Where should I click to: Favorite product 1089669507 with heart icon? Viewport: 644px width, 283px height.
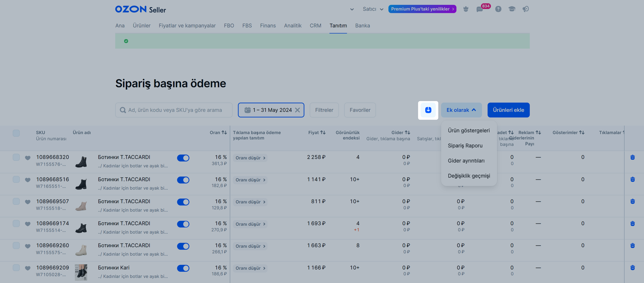point(28,202)
